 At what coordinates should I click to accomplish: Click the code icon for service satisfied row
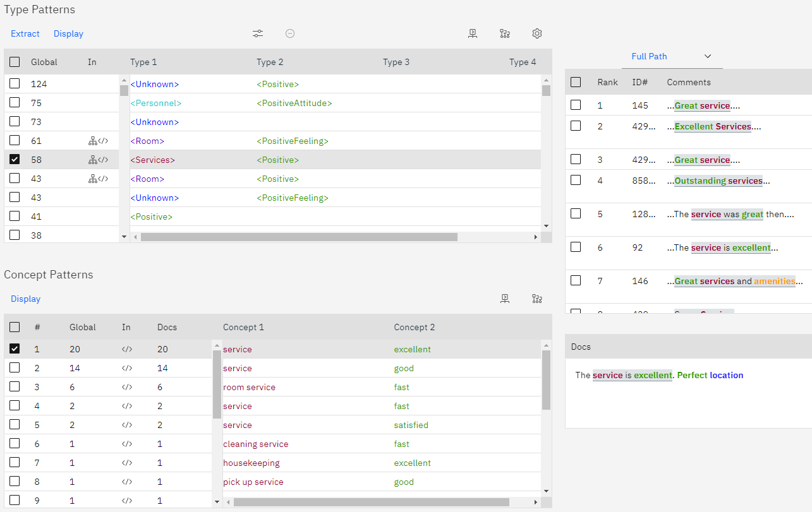[x=127, y=425]
